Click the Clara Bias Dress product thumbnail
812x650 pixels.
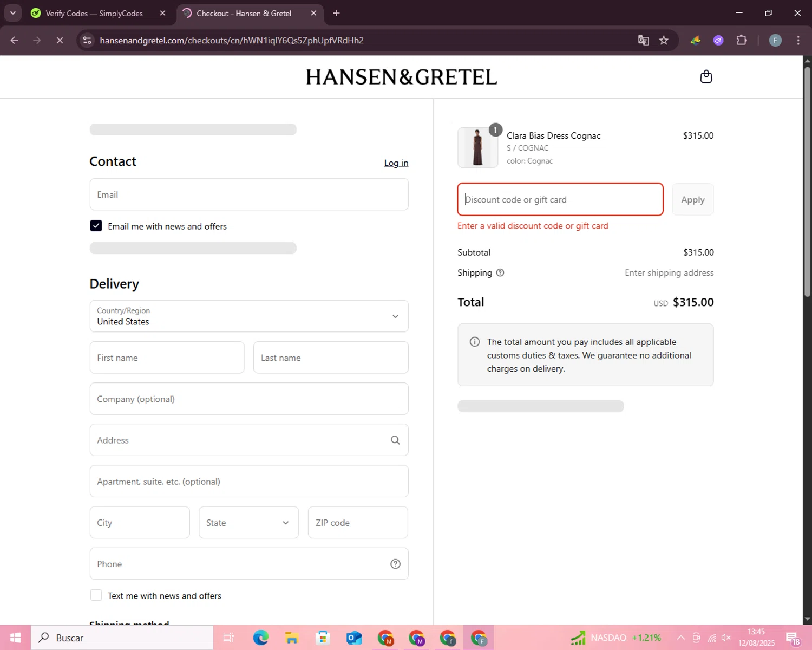coord(477,147)
